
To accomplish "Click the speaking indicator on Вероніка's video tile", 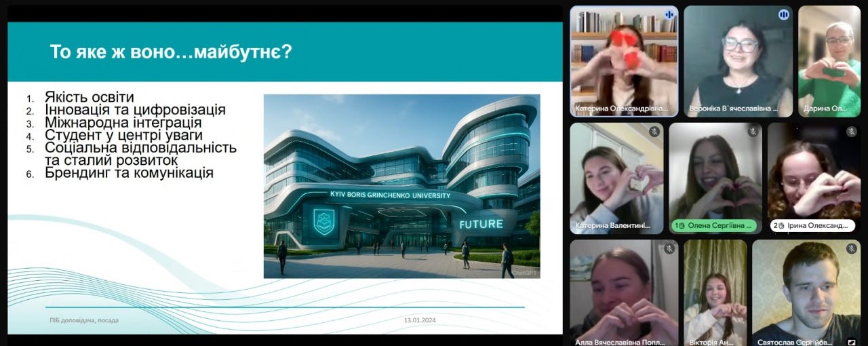I will pyautogui.click(x=783, y=14).
